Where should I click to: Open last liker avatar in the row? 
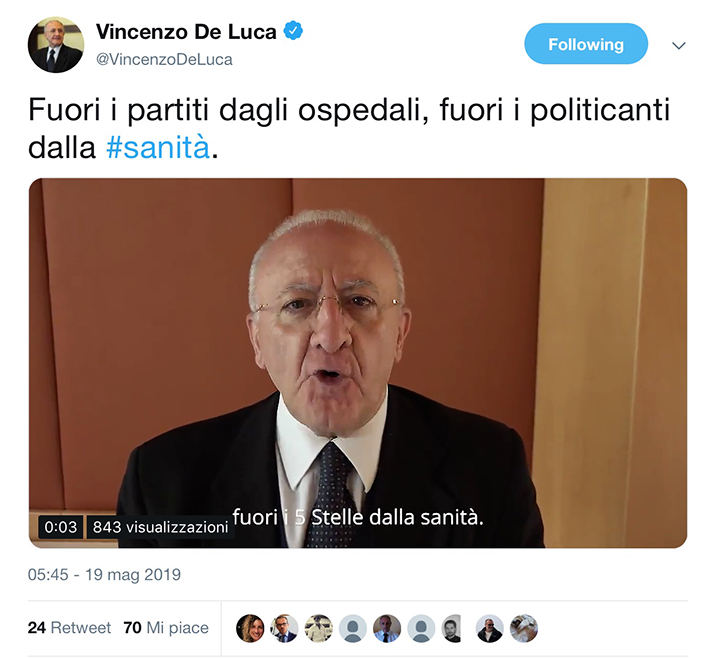pos(524,628)
